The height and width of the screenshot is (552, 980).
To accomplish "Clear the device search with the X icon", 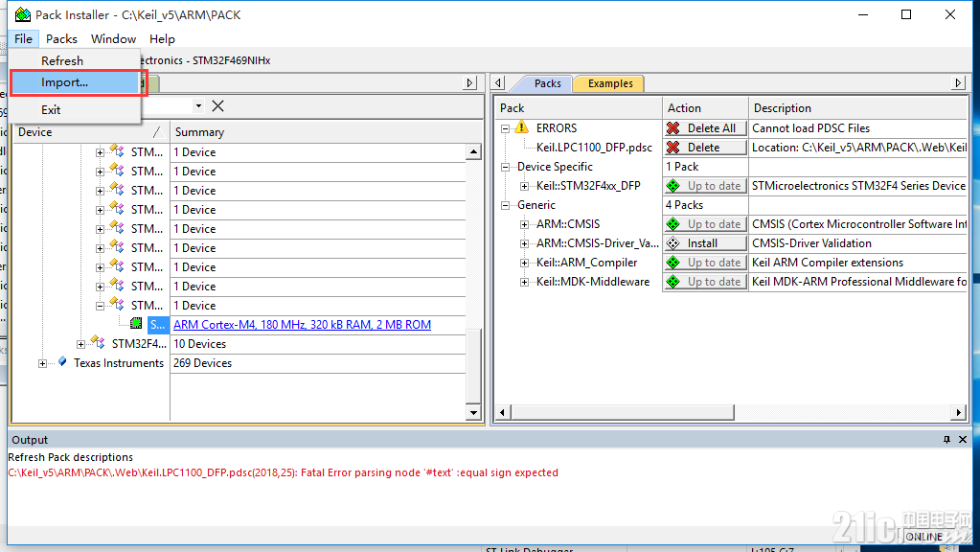I will (217, 105).
